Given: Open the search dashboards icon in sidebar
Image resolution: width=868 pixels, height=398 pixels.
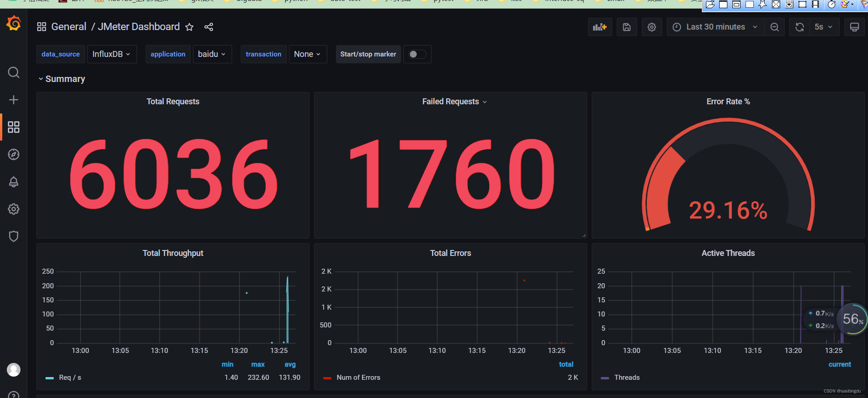Looking at the screenshot, I should pyautogui.click(x=14, y=72).
